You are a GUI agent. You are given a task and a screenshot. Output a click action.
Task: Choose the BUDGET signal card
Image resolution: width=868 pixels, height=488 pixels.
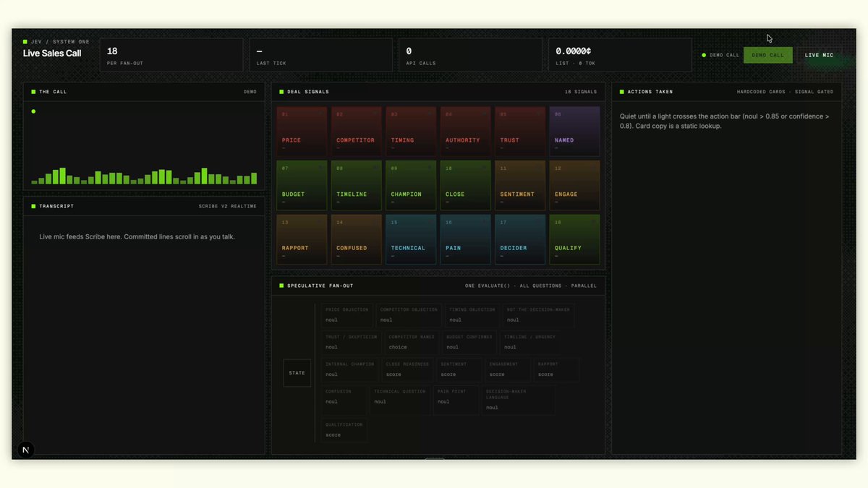[302, 185]
